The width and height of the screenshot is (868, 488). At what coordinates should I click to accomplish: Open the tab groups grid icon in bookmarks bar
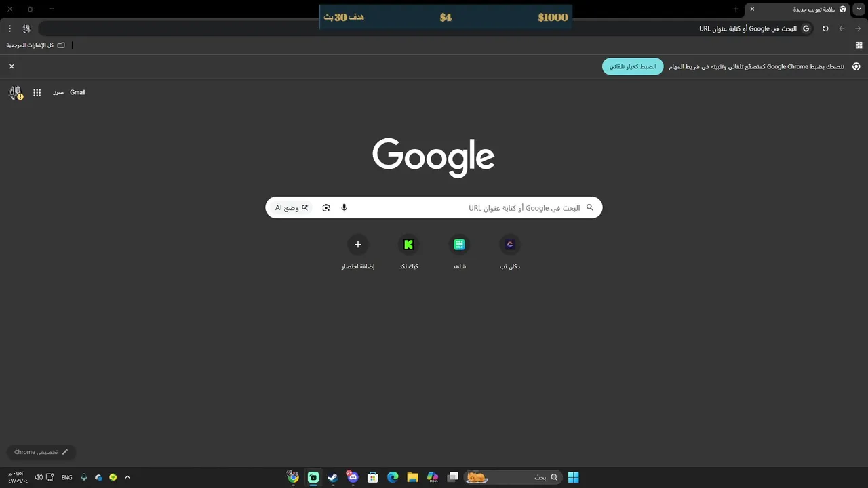tap(859, 45)
